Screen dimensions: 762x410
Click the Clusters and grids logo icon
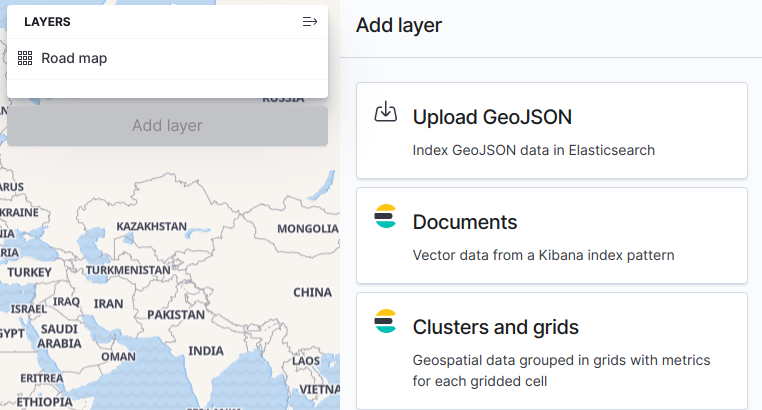point(385,322)
